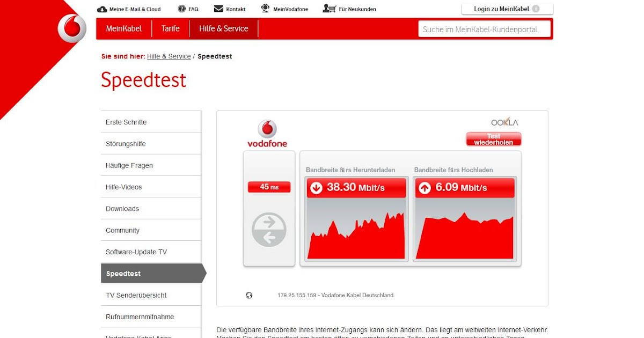Follow the Hilfe & Service breadcrumb link
Viewport: 644px width, 338px height.
tap(169, 56)
